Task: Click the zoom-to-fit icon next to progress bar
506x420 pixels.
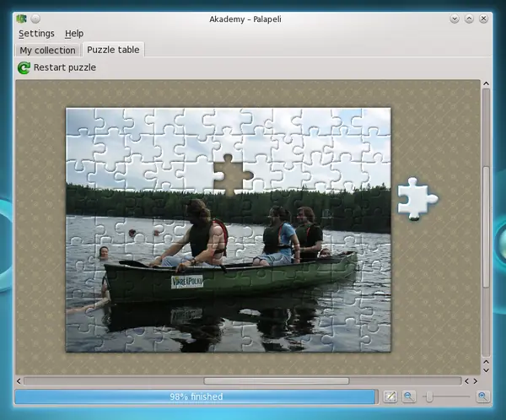Action: tap(390, 396)
